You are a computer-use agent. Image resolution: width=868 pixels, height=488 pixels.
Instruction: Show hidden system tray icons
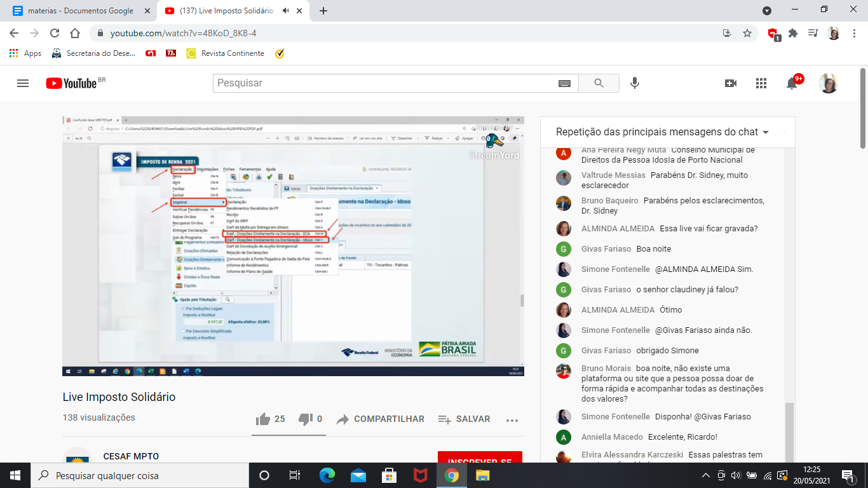[x=705, y=475]
